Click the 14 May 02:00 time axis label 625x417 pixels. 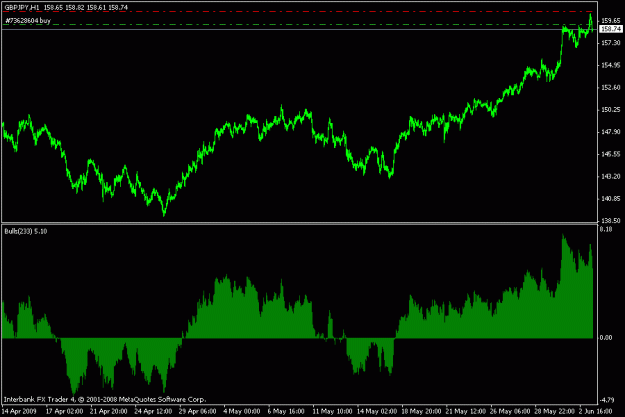(377, 411)
